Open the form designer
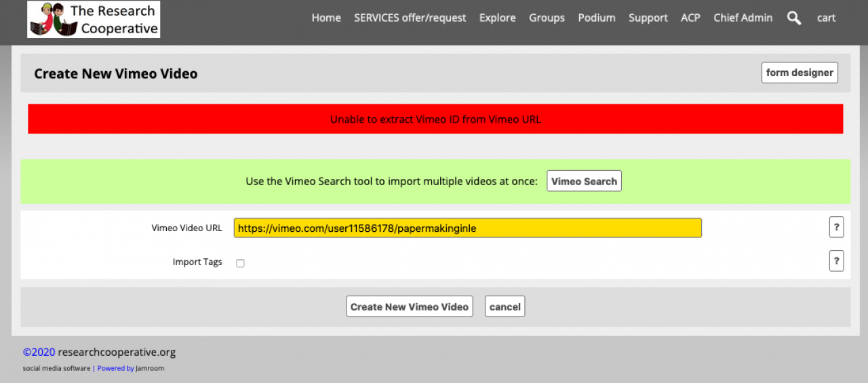The height and width of the screenshot is (383, 868). [x=800, y=73]
